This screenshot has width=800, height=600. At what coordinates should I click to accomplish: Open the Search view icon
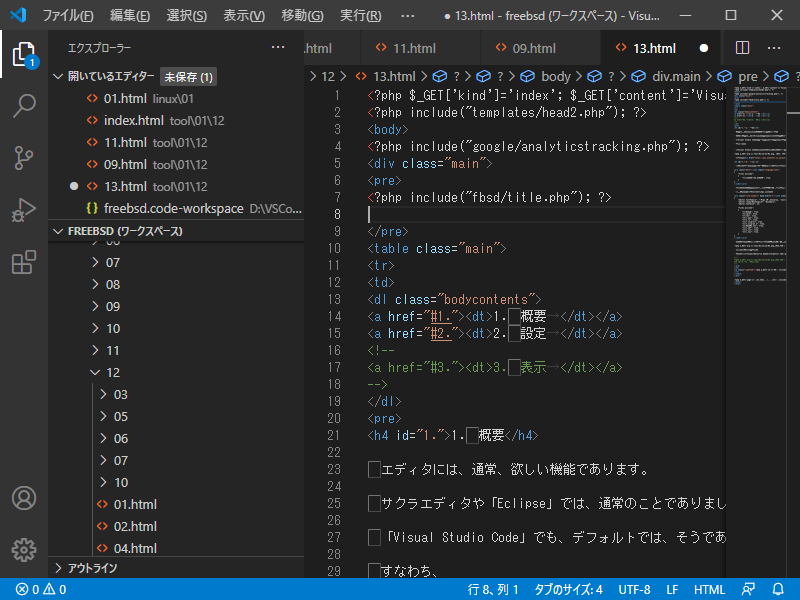point(23,105)
